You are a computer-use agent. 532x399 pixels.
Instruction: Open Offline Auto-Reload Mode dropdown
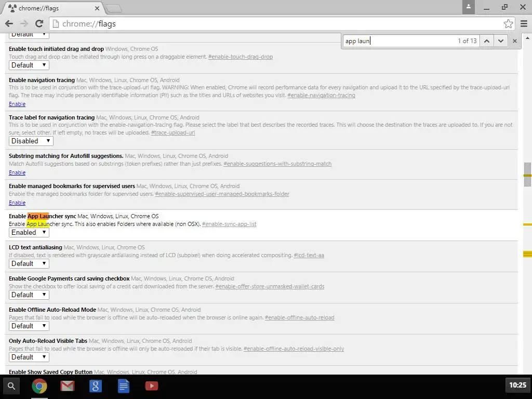pyautogui.click(x=29, y=326)
